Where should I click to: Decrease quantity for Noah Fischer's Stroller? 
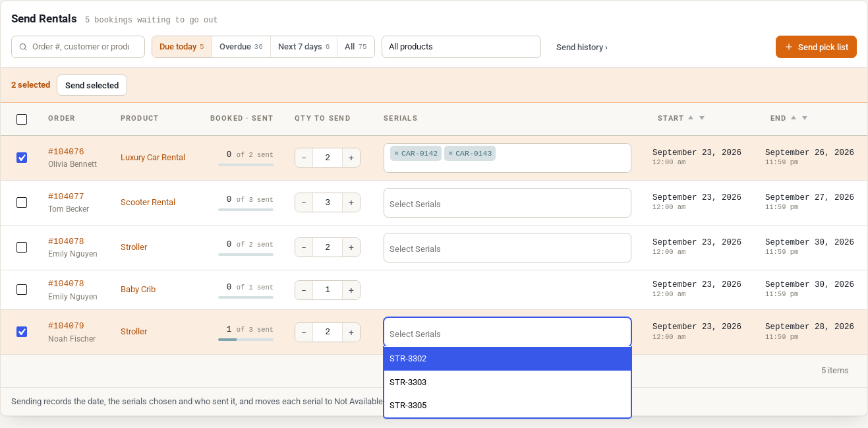(304, 332)
